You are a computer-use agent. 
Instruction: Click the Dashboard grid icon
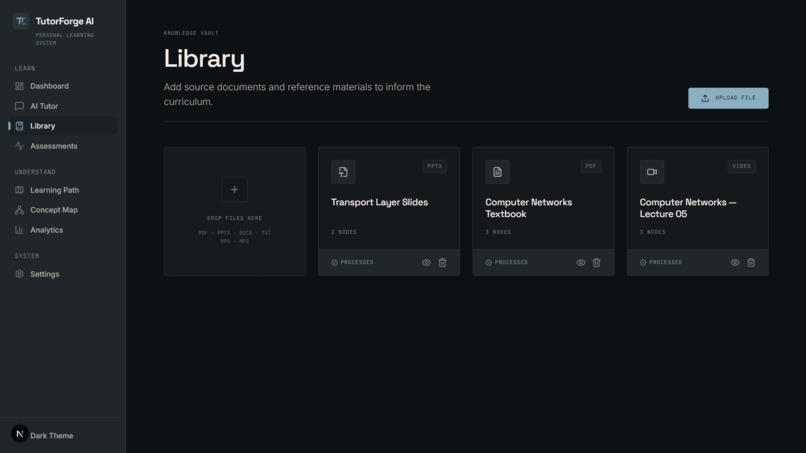(20, 86)
